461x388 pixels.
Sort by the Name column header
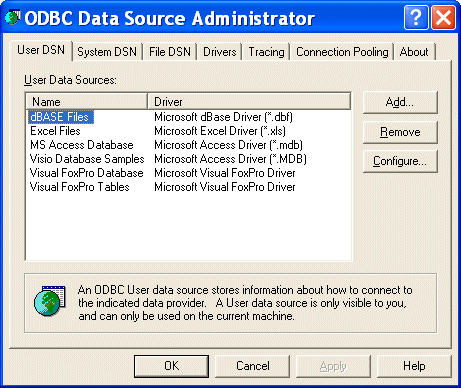(x=87, y=101)
